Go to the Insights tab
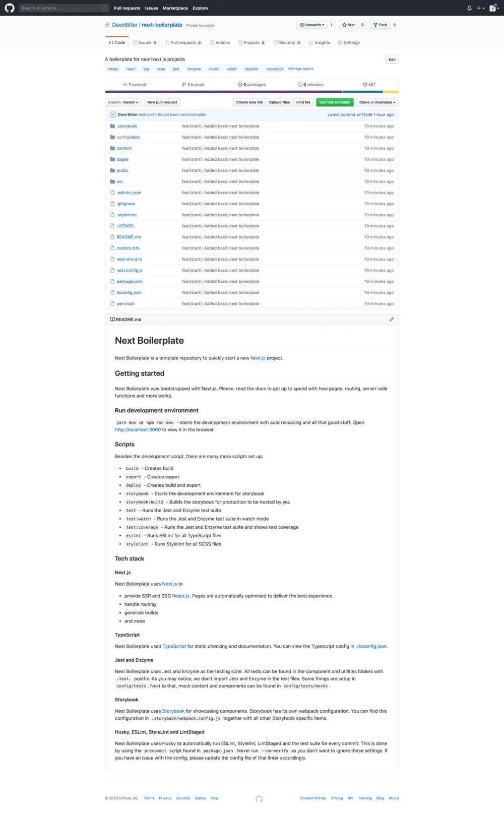Image resolution: width=504 pixels, height=818 pixels. pos(320,43)
